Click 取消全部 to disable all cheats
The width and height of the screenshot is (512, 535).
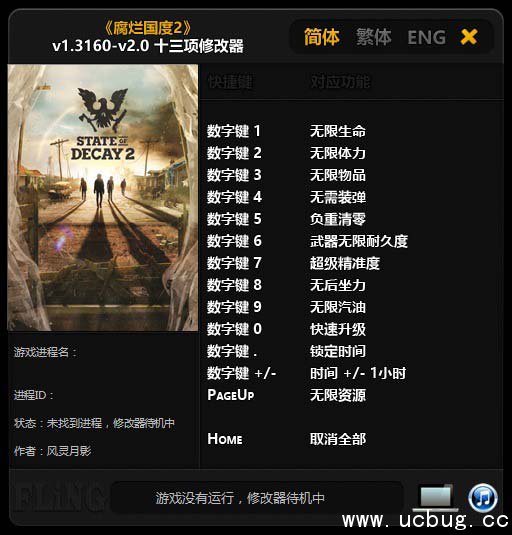[338, 439]
